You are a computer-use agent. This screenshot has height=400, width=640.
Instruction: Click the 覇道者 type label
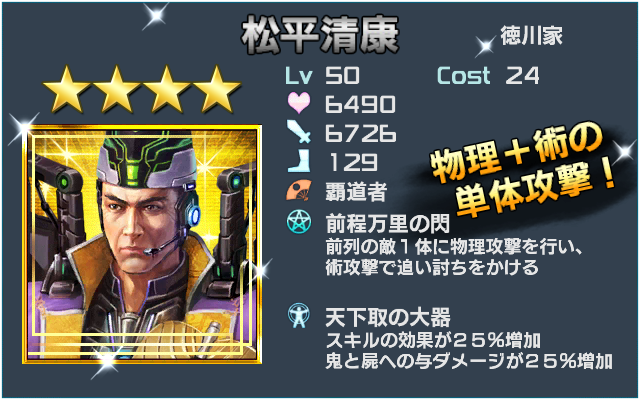point(356,191)
